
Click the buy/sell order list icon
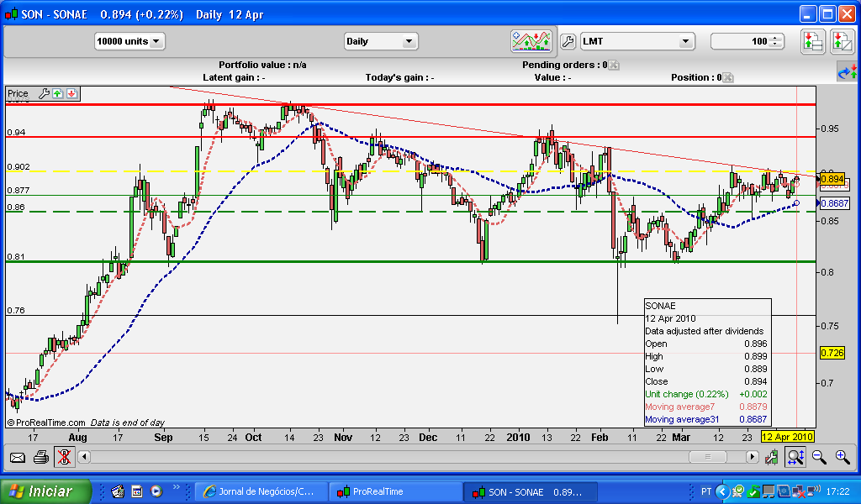[x=813, y=42]
